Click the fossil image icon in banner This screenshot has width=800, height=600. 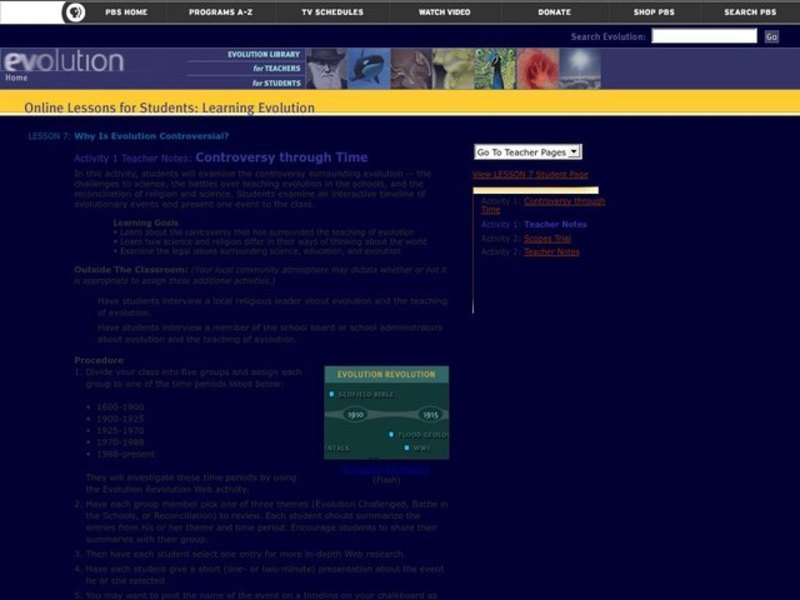pyautogui.click(x=410, y=68)
